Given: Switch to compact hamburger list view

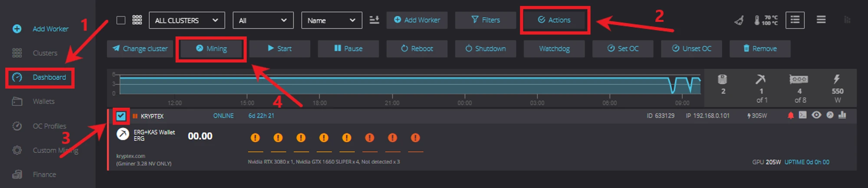Looking at the screenshot, I should (821, 20).
